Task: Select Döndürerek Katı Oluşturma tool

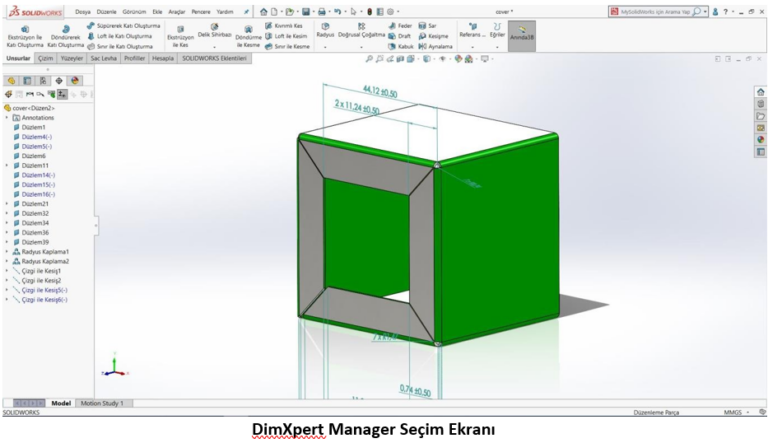Action: (x=66, y=35)
